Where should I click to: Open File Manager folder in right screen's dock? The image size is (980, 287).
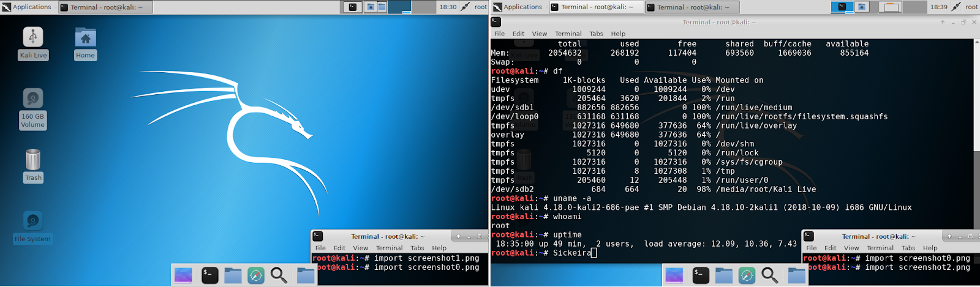[x=724, y=275]
